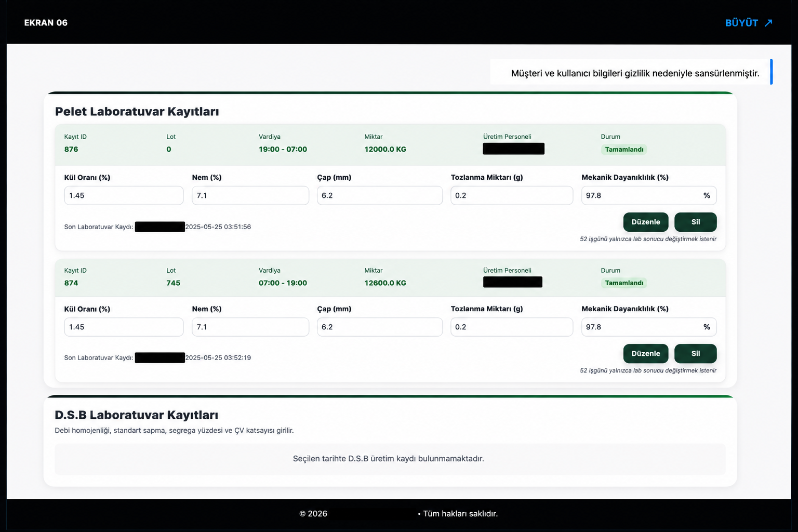The height and width of the screenshot is (532, 798).
Task: Click Tüm hakları saklıdır footer text
Action: click(460, 514)
